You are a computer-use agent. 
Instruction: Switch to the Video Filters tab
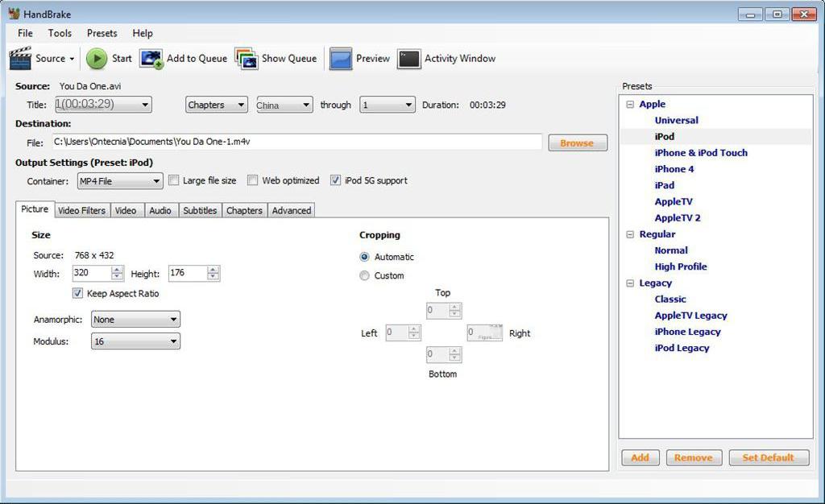click(x=81, y=210)
